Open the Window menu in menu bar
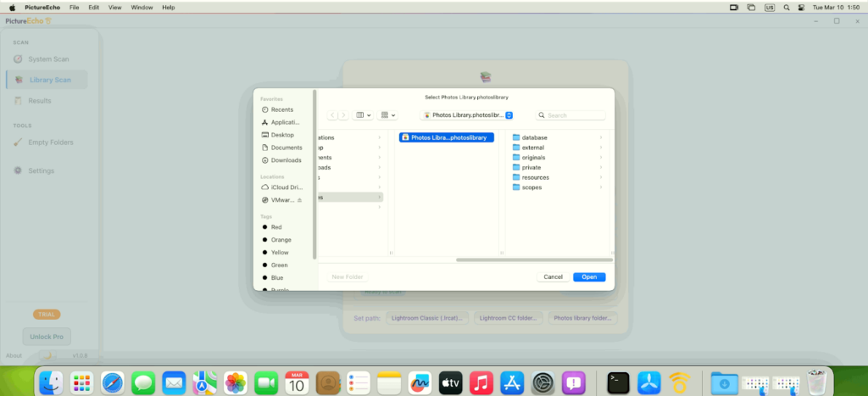The height and width of the screenshot is (396, 868). point(142,7)
